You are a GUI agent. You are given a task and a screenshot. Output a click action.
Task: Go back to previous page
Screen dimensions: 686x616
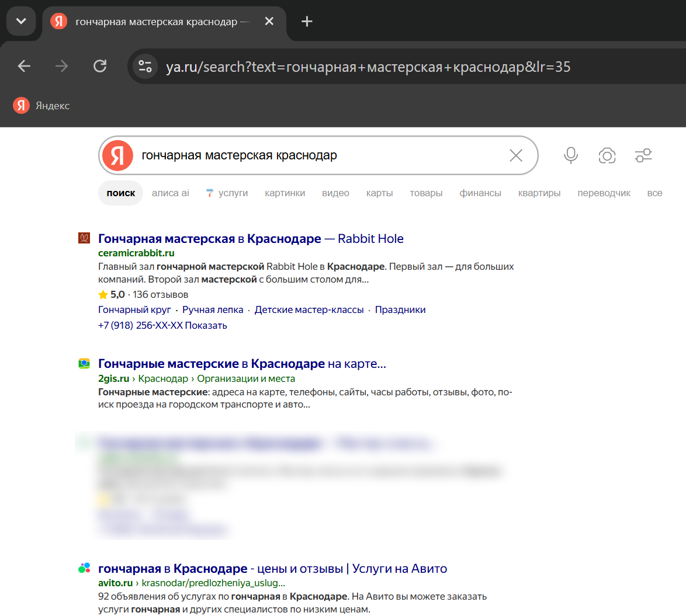pyautogui.click(x=24, y=66)
